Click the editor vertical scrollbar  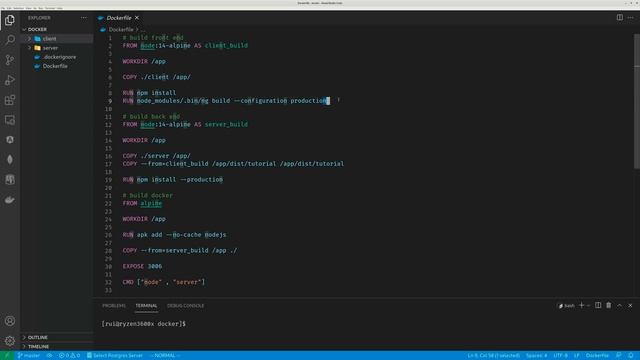coord(637,101)
